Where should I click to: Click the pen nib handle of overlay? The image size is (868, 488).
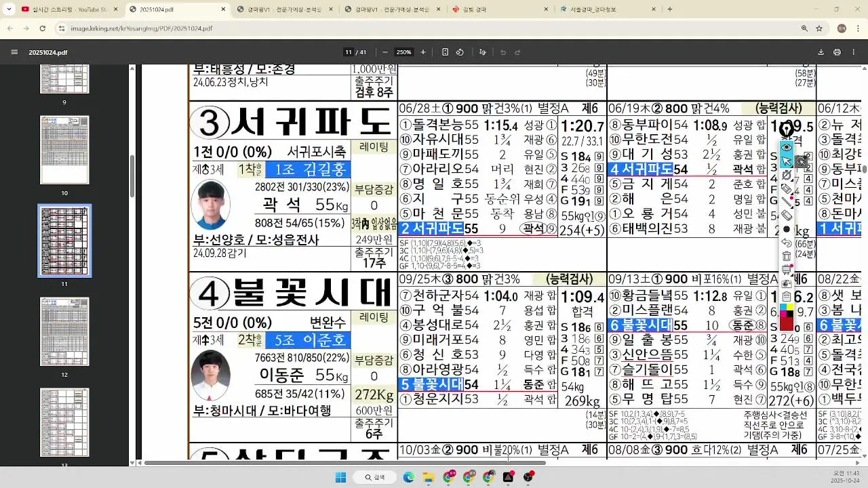(786, 129)
